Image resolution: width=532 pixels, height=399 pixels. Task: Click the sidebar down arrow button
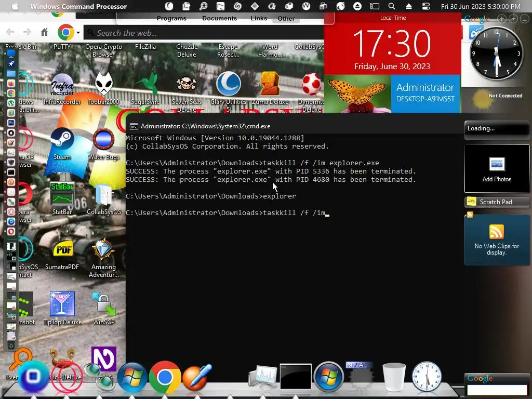(x=513, y=19)
